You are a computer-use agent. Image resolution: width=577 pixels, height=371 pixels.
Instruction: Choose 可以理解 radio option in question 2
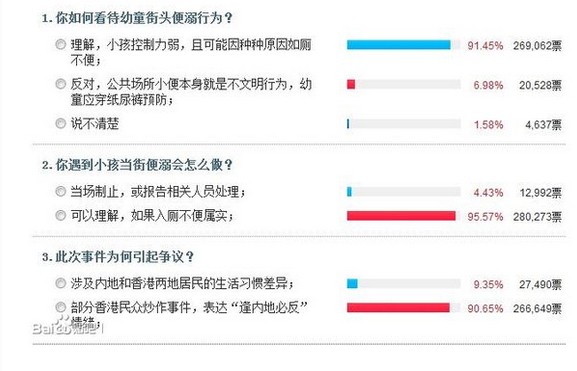coord(60,215)
